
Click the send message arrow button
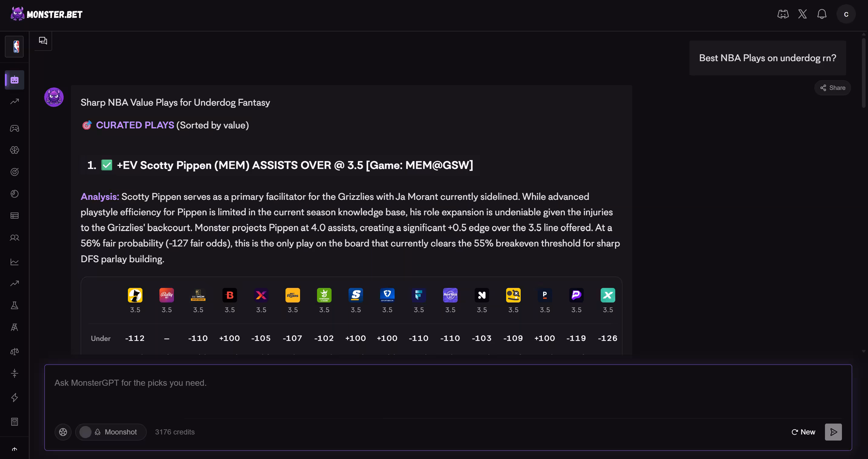[833, 432]
